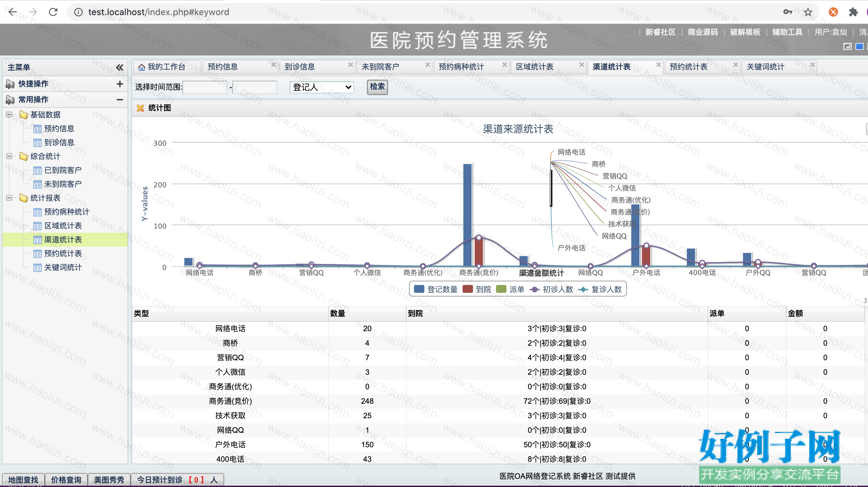Open the 登记人 dropdown

coord(322,88)
